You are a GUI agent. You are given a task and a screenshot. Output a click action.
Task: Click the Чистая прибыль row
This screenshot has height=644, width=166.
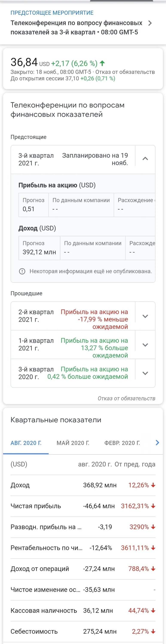tap(83, 506)
